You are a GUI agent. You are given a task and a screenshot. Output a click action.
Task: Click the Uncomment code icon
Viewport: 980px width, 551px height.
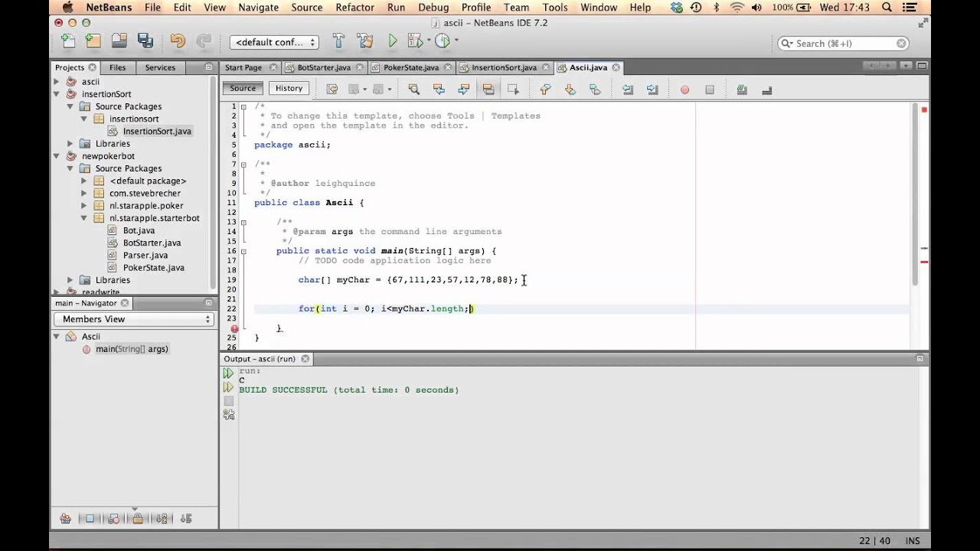coord(766,90)
